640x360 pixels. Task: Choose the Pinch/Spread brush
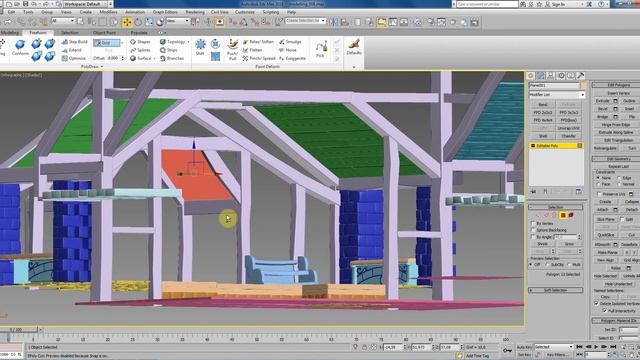259,58
